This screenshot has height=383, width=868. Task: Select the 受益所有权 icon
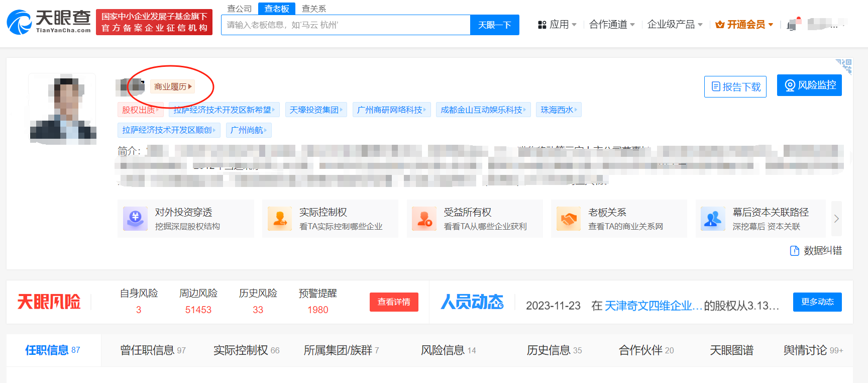tap(424, 219)
